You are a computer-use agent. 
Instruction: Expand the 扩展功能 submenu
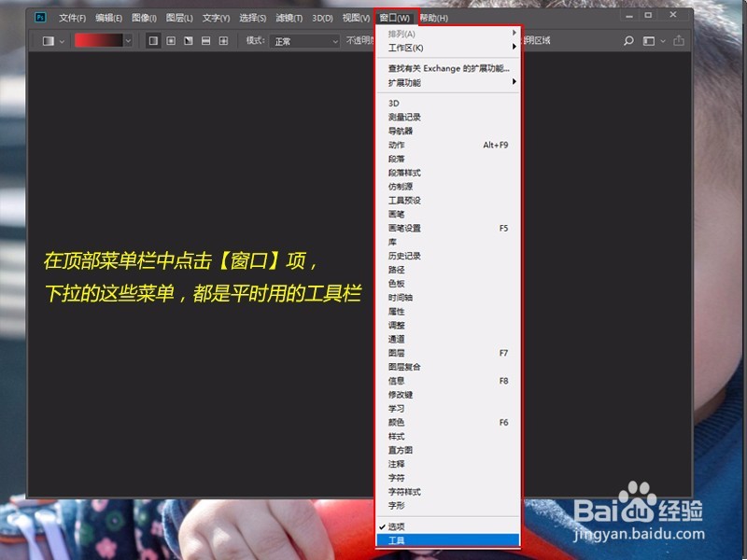click(x=448, y=82)
